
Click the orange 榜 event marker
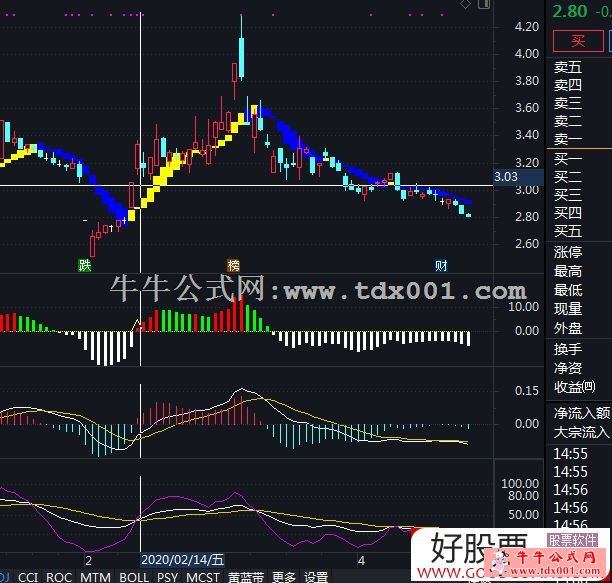pyautogui.click(x=233, y=265)
